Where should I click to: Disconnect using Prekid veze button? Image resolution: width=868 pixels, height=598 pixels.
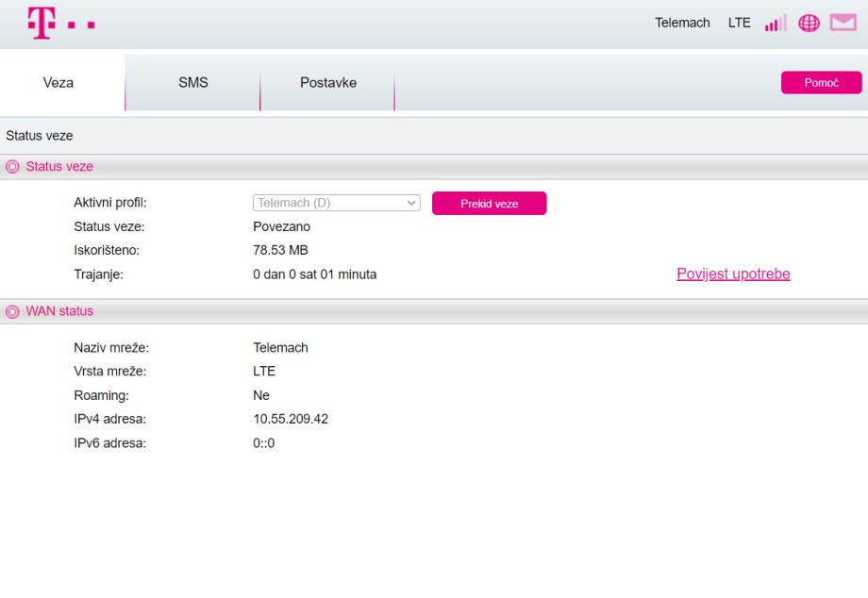click(x=490, y=204)
